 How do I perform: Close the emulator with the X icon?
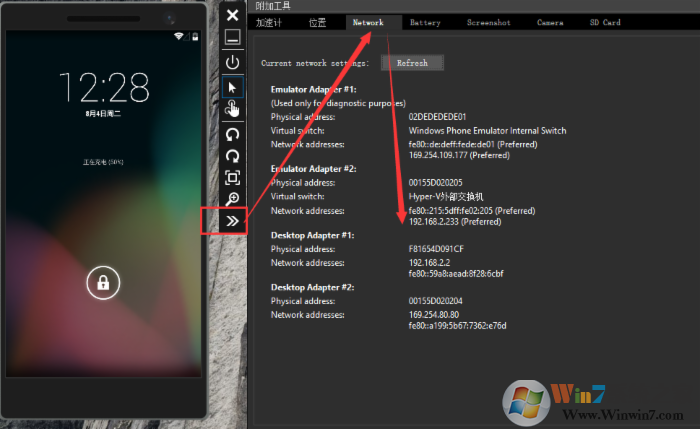232,15
